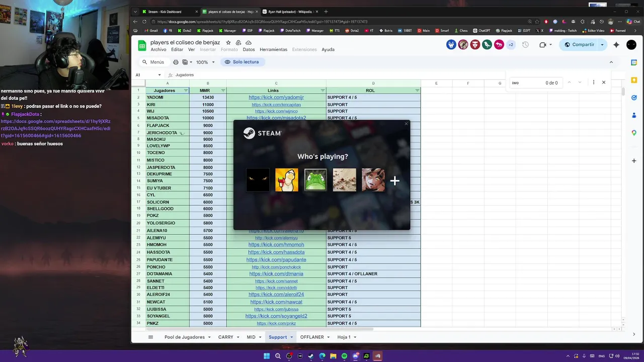The height and width of the screenshot is (362, 644).
Task: Open Google Calendar in the side panel
Action: 634,62
